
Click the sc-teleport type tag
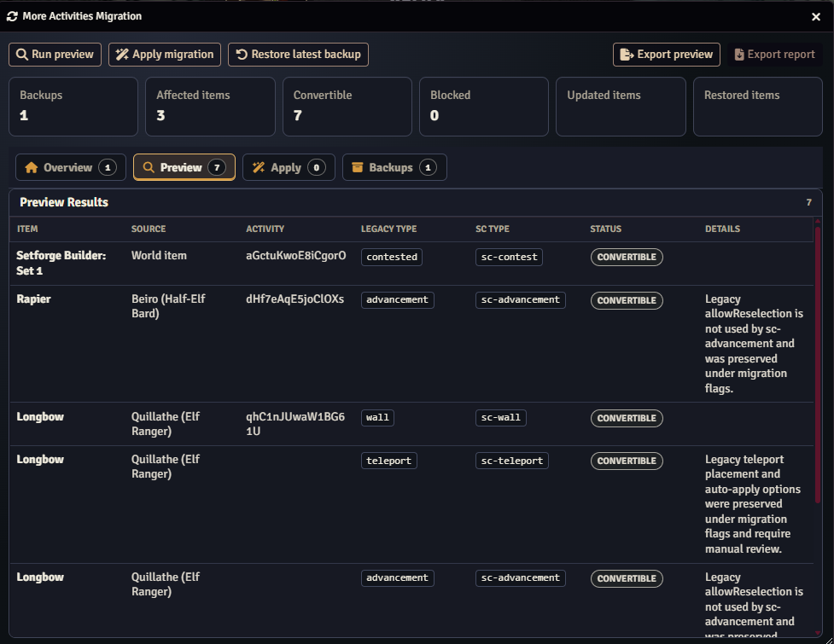(x=511, y=461)
